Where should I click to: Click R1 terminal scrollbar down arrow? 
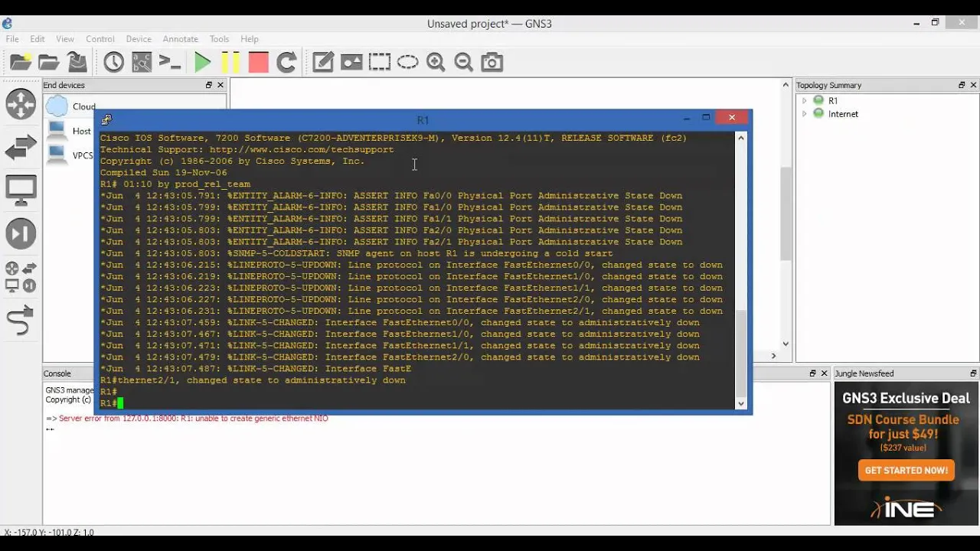coord(740,403)
